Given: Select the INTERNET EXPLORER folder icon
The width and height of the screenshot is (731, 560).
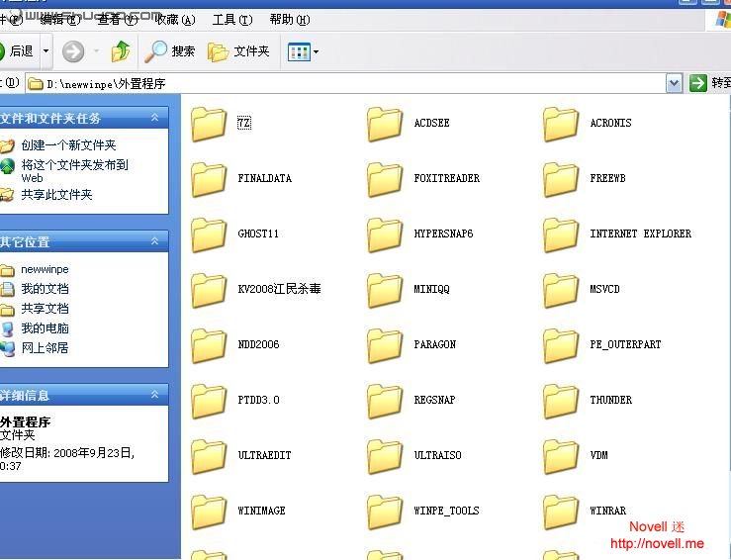Looking at the screenshot, I should 561,234.
